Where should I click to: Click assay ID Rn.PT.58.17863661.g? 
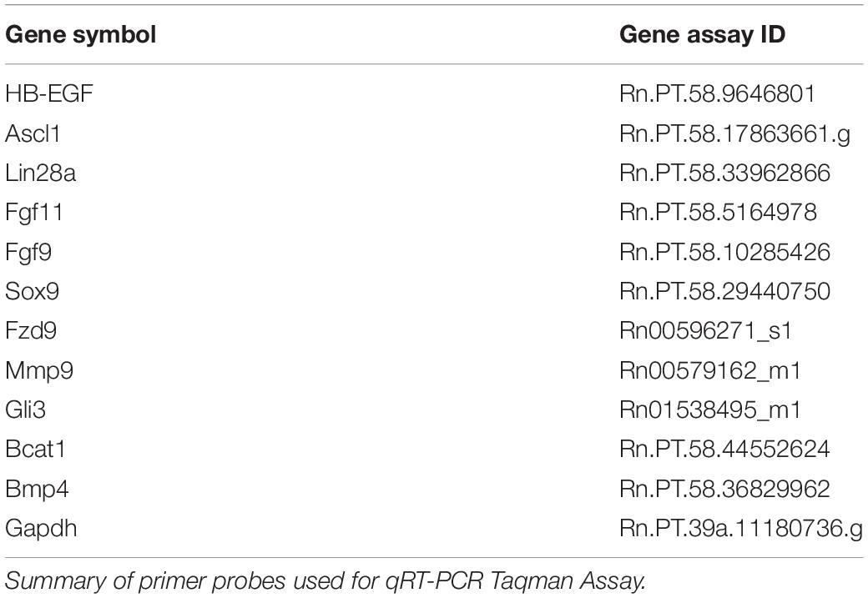(735, 134)
